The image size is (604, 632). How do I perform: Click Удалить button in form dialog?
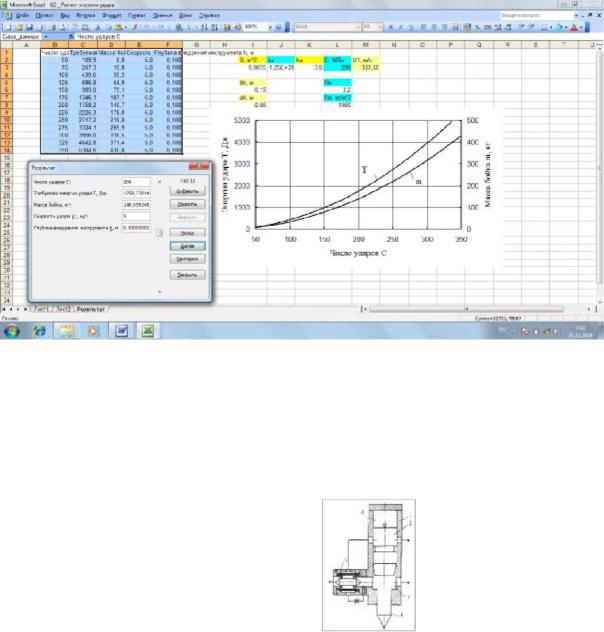pos(187,204)
